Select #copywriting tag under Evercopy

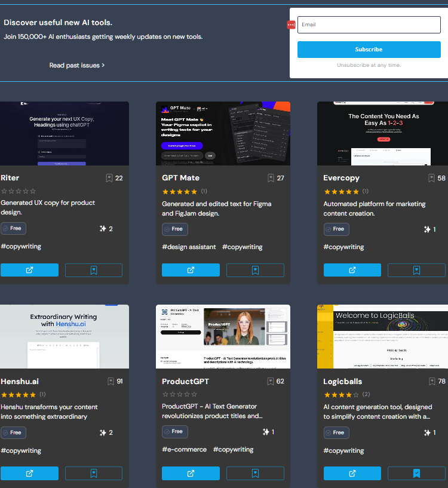coord(343,247)
